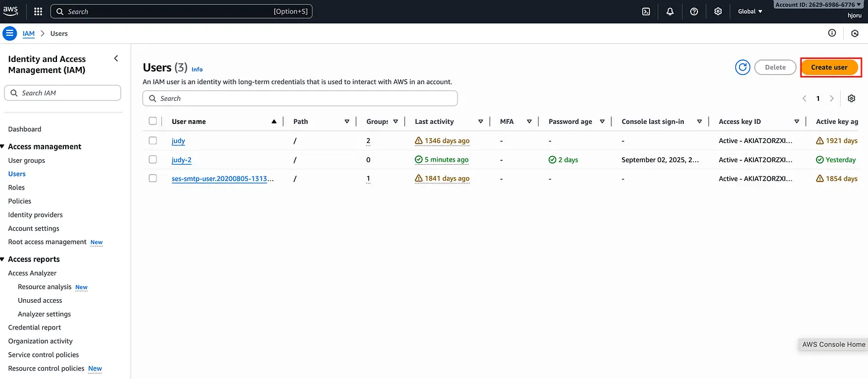Viewport: 868px width, 379px height.
Task: Refresh the users list
Action: tap(743, 68)
